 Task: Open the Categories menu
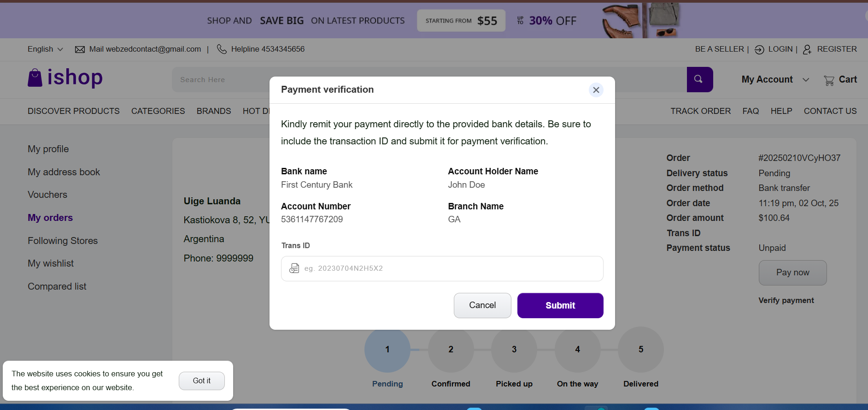(158, 111)
